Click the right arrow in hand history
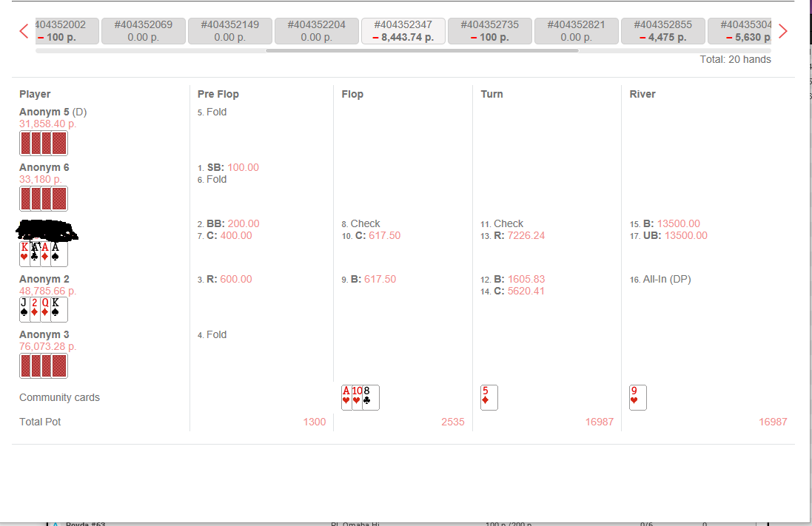Image resolution: width=812 pixels, height=526 pixels. (783, 31)
